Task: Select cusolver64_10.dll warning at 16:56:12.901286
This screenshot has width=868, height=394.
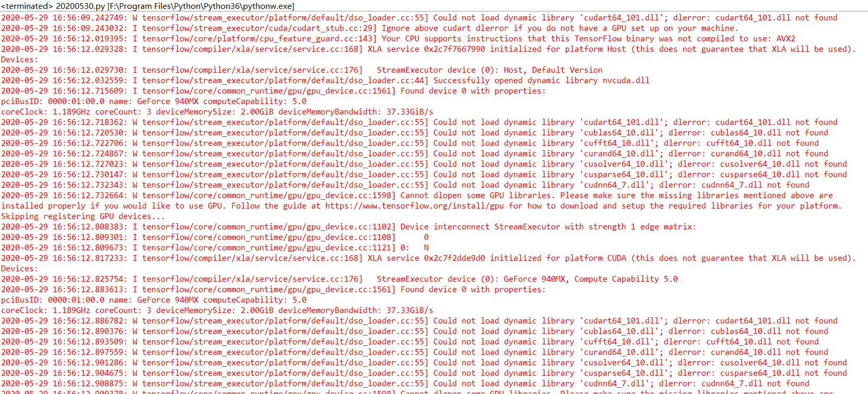Action: click(424, 363)
